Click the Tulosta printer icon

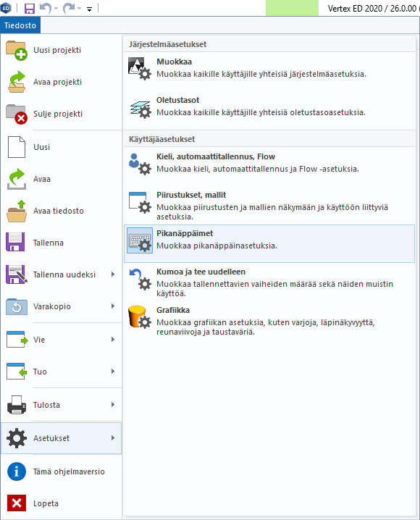click(x=16, y=405)
